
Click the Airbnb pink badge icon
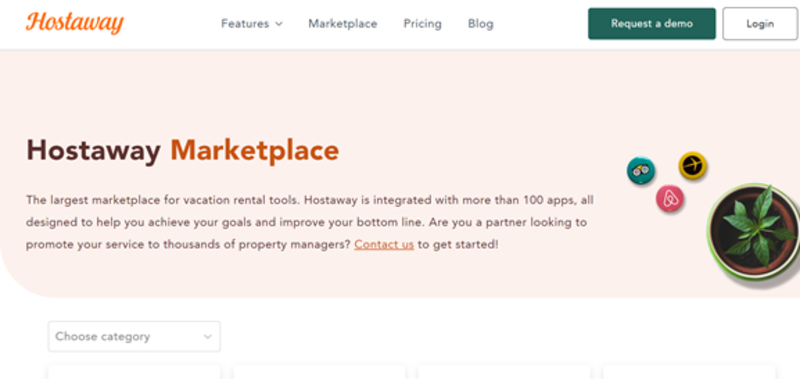pos(670,199)
